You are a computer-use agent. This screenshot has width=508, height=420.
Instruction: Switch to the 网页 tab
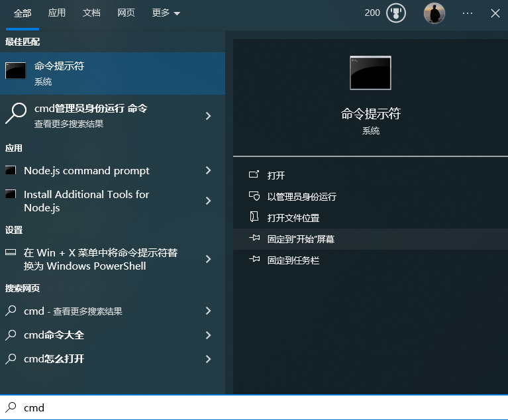click(x=126, y=13)
